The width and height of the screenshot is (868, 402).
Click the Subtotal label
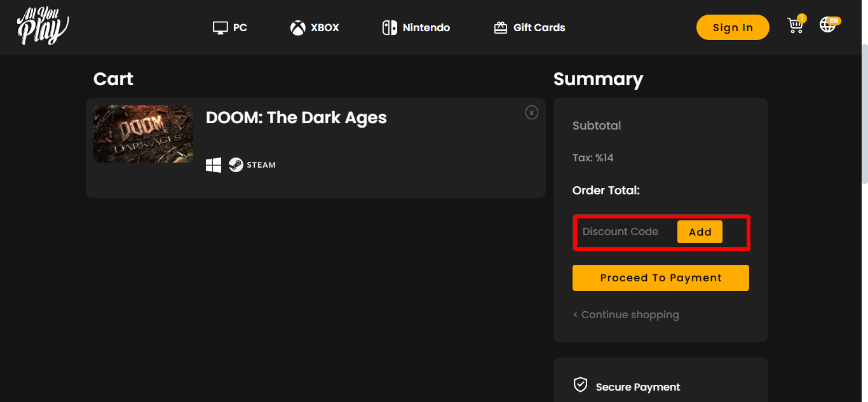pos(597,126)
